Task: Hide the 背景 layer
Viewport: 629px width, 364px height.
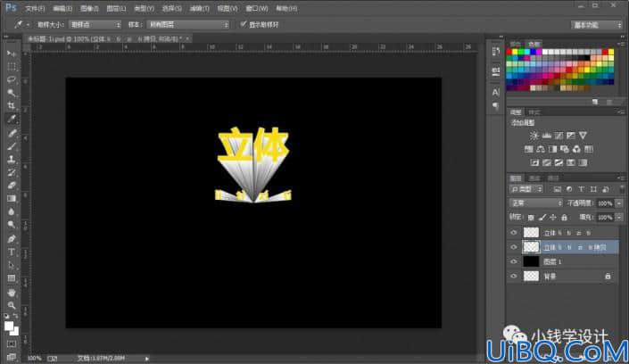Action: coord(514,276)
